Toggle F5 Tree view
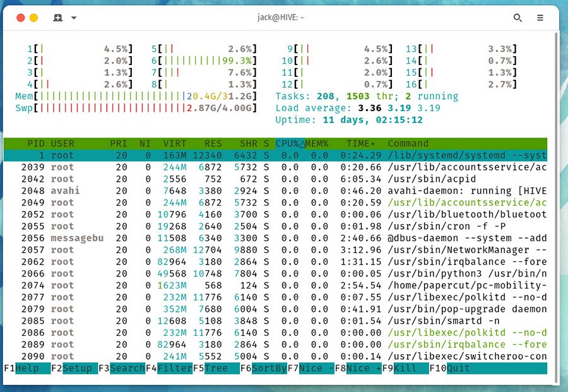This screenshot has width=568, height=392. click(216, 369)
